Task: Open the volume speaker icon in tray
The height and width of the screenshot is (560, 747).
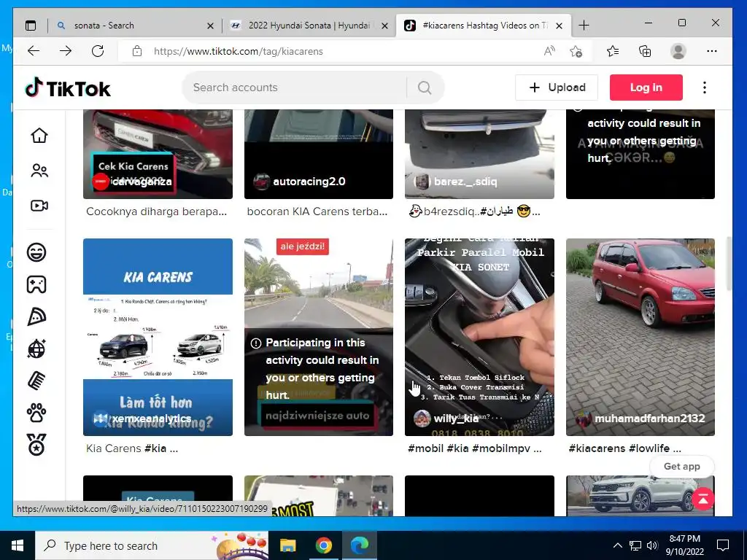Action: pos(652,545)
